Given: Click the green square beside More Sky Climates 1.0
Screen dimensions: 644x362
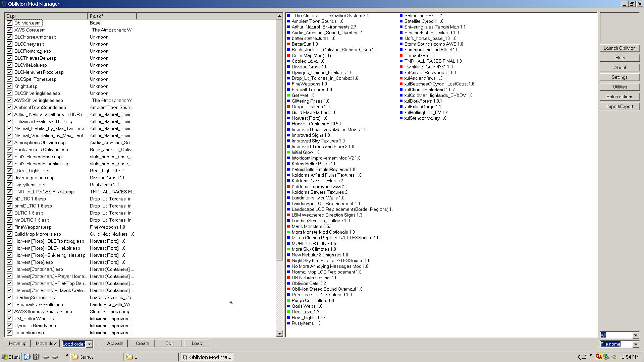Looking at the screenshot, I should click(288, 249).
